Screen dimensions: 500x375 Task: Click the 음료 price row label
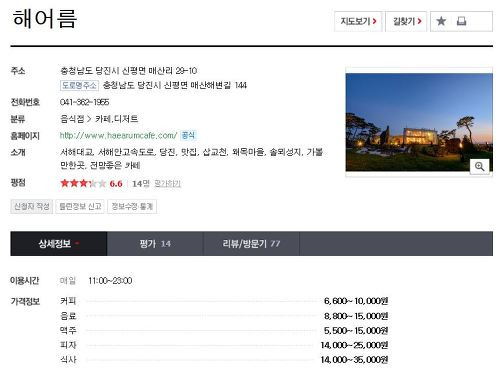tap(68, 316)
